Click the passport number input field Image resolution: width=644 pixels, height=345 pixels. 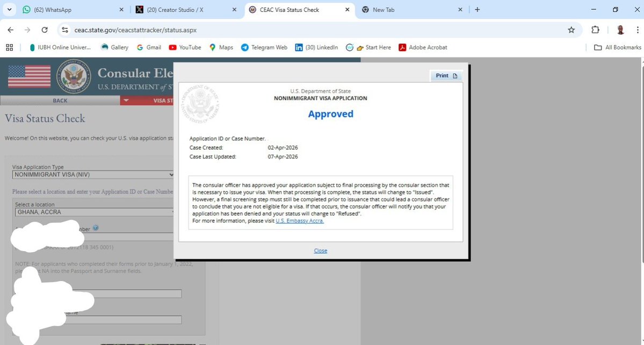(x=99, y=293)
